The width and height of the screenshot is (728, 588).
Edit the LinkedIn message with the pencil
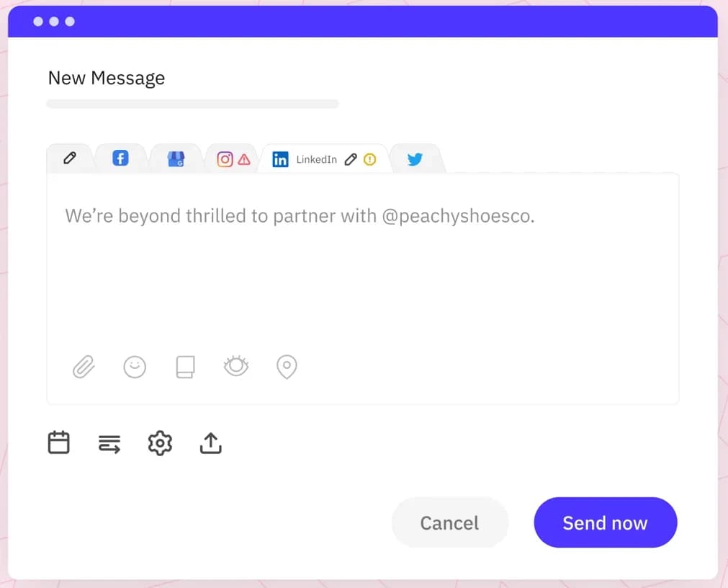click(x=351, y=159)
